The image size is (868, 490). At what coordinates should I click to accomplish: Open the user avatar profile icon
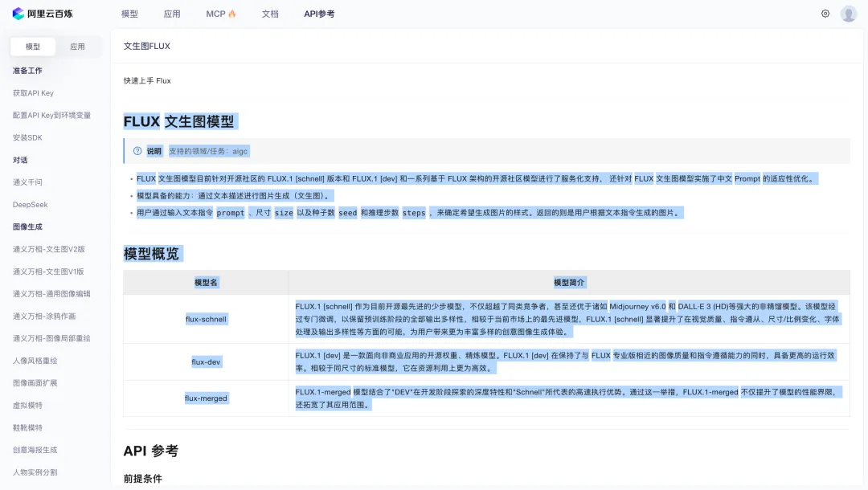click(849, 14)
